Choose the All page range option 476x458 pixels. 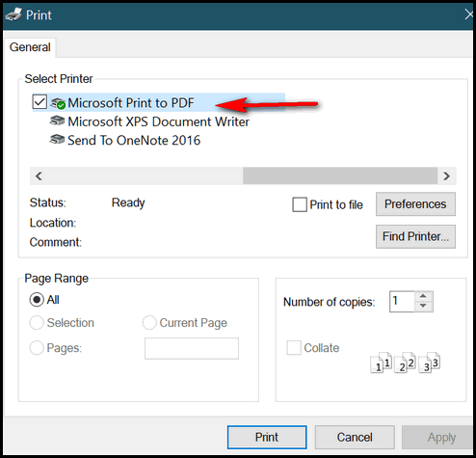click(37, 300)
